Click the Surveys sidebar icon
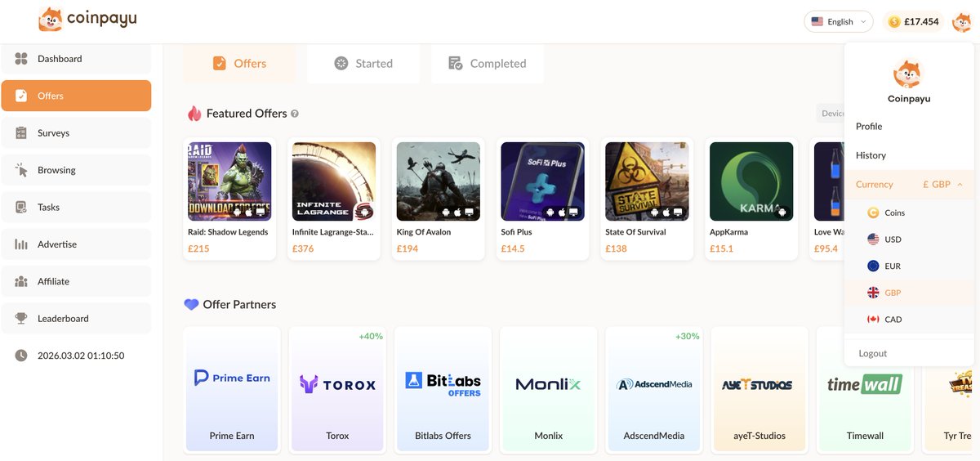Viewport: 980px width, 461px height. [x=21, y=133]
